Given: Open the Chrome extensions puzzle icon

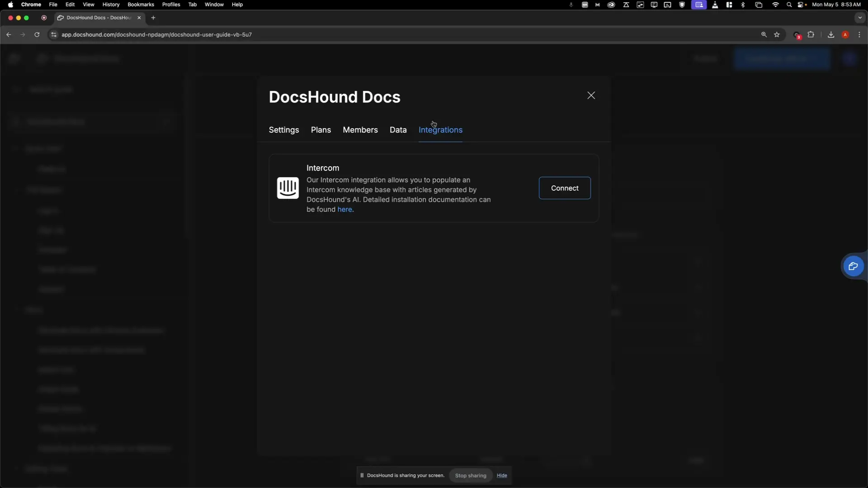Looking at the screenshot, I should (811, 35).
